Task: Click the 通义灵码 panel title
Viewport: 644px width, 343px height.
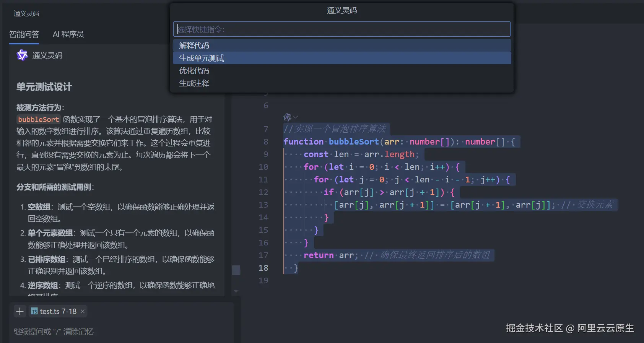Action: pos(26,13)
